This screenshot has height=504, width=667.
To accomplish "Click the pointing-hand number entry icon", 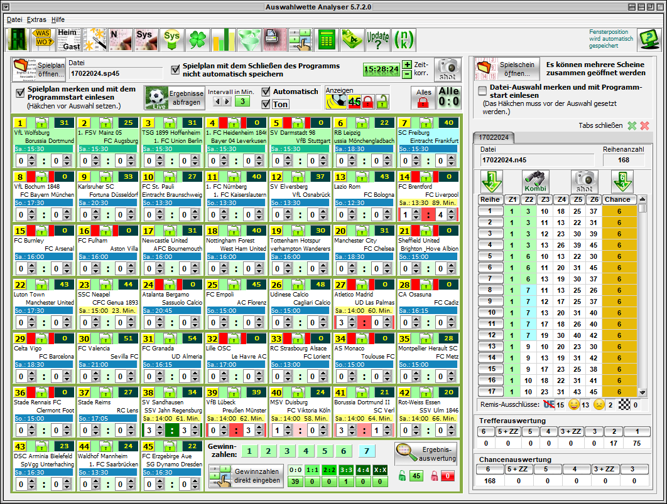I will pyautogui.click(x=300, y=40).
